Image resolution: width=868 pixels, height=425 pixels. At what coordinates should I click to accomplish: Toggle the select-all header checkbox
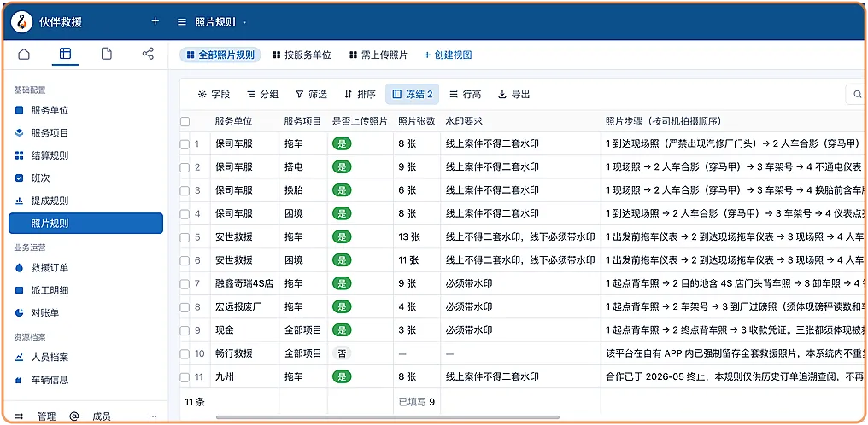tap(185, 121)
